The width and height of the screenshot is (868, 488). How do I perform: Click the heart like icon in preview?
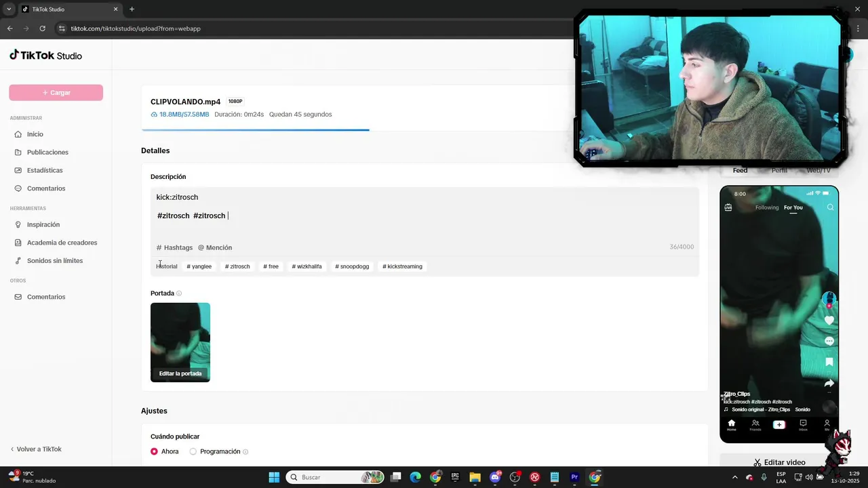[x=829, y=320]
